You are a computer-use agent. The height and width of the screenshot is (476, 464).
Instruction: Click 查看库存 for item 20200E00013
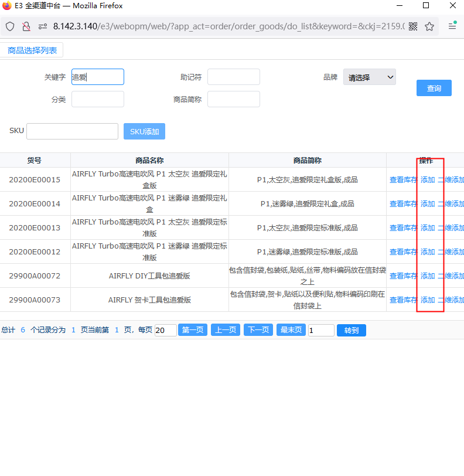[403, 227]
